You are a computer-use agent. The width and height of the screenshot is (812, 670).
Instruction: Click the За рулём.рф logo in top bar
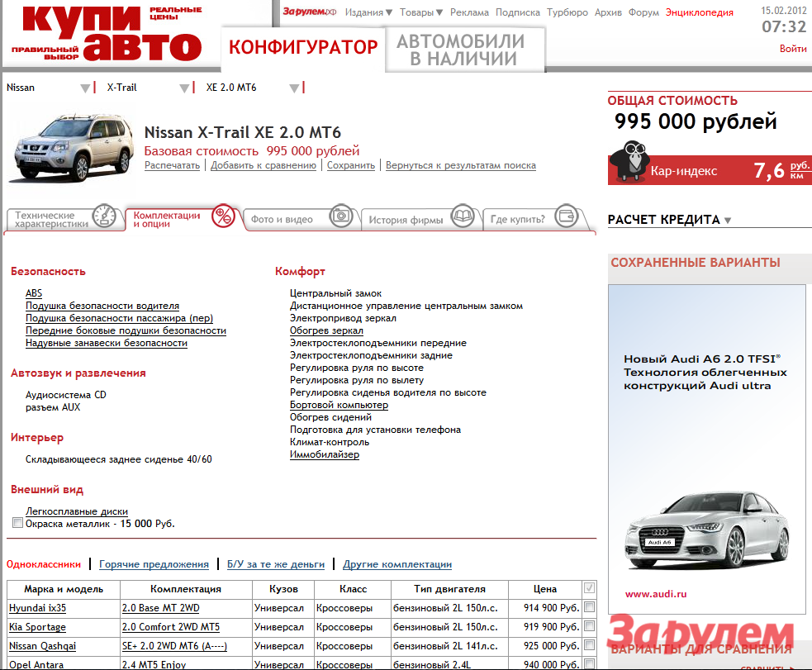pyautogui.click(x=310, y=12)
